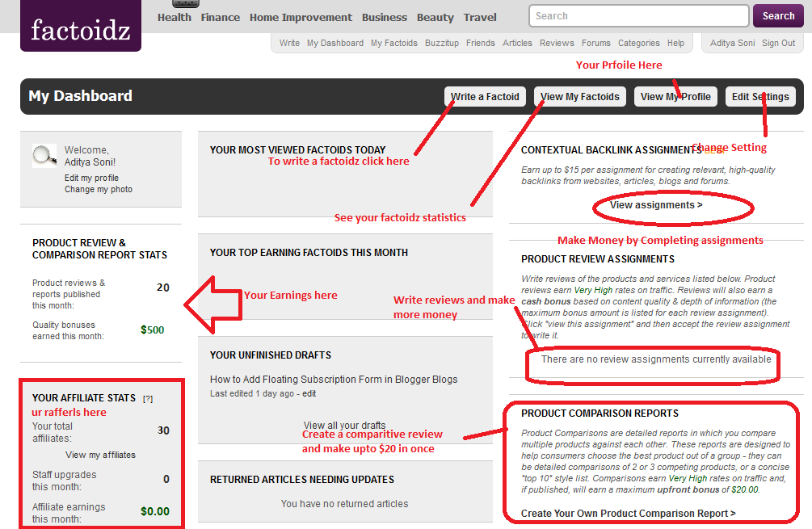
Task: Open the Travel category
Action: coord(480,17)
